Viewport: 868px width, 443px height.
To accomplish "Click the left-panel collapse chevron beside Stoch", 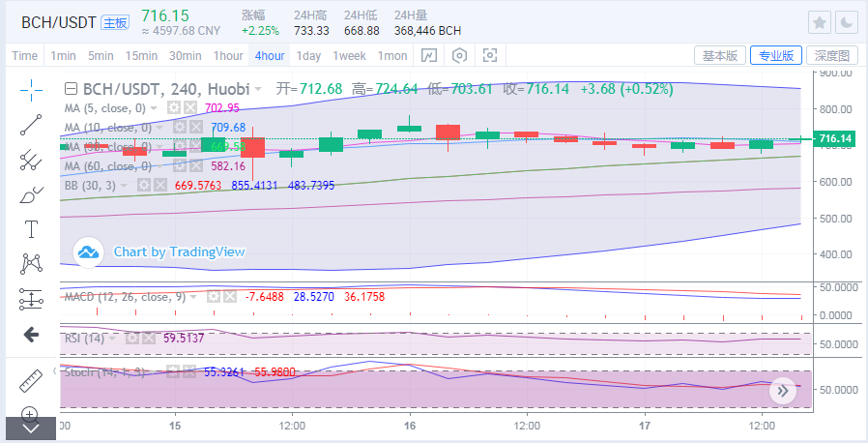I will coord(54,370).
